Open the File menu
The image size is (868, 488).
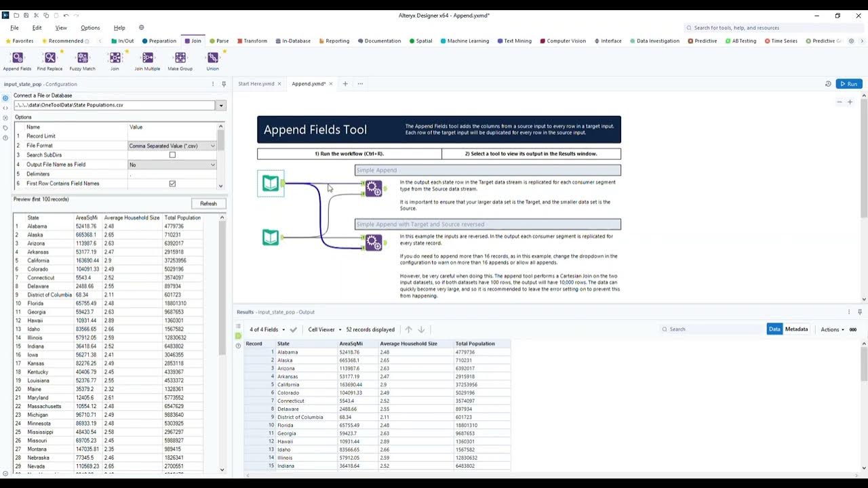14,28
